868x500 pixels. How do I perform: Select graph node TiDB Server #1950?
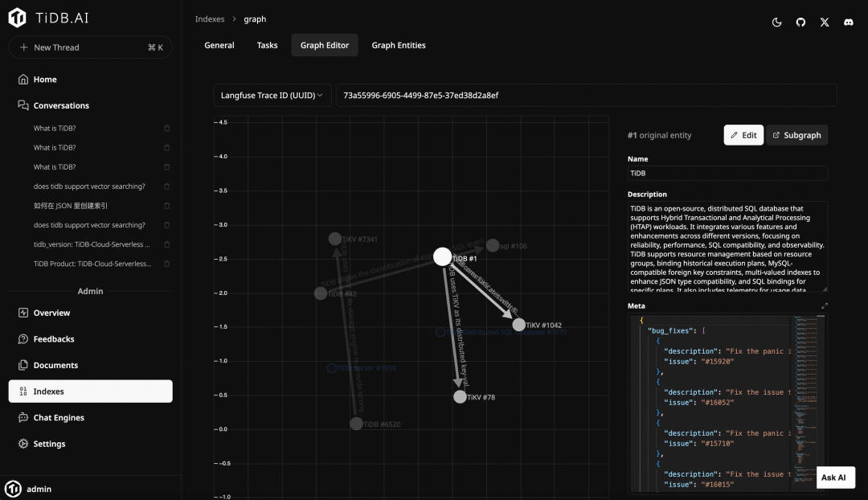(x=332, y=367)
